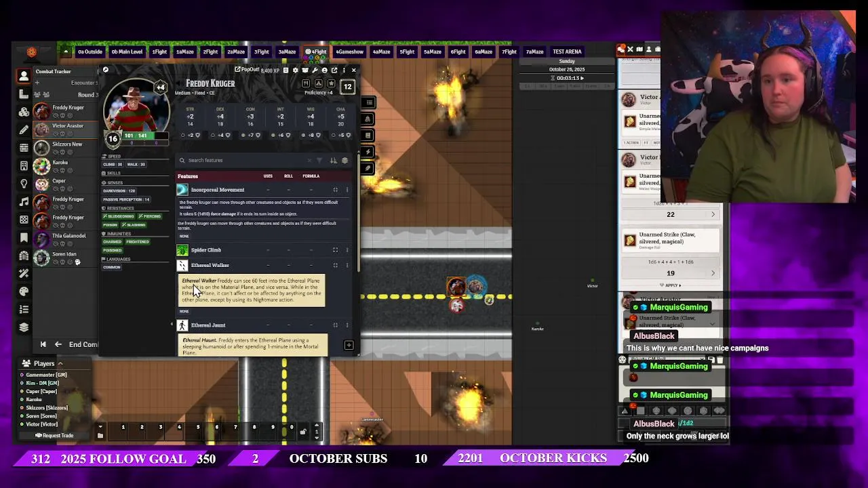Select the Token Controls sidebar tool
868x488 pixels.
coord(24,76)
